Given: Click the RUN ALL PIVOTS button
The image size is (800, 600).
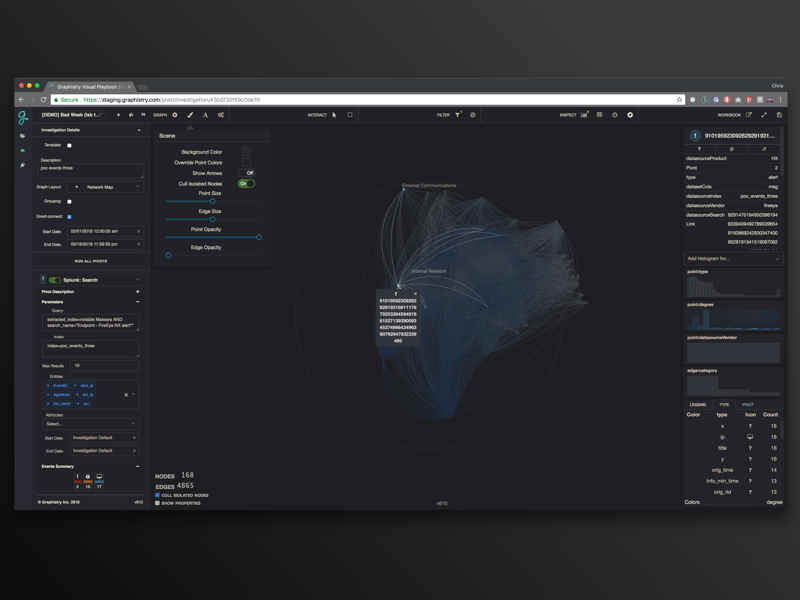Looking at the screenshot, I should coord(91,261).
